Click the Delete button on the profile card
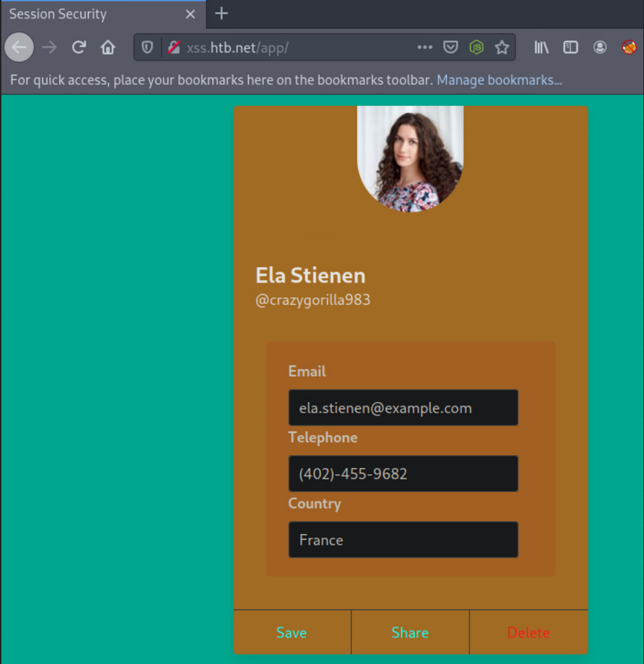Viewport: 644px width, 664px height. pyautogui.click(x=528, y=632)
